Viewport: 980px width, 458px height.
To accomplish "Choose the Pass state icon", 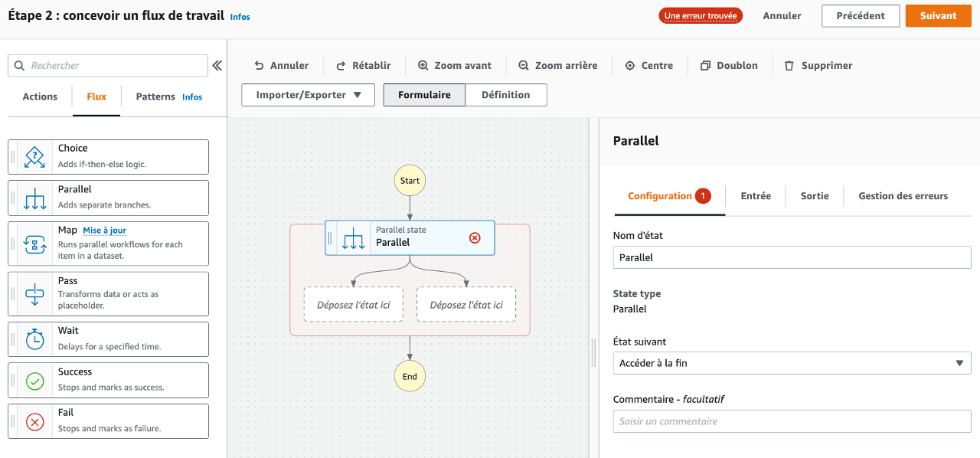I will pyautogui.click(x=35, y=294).
